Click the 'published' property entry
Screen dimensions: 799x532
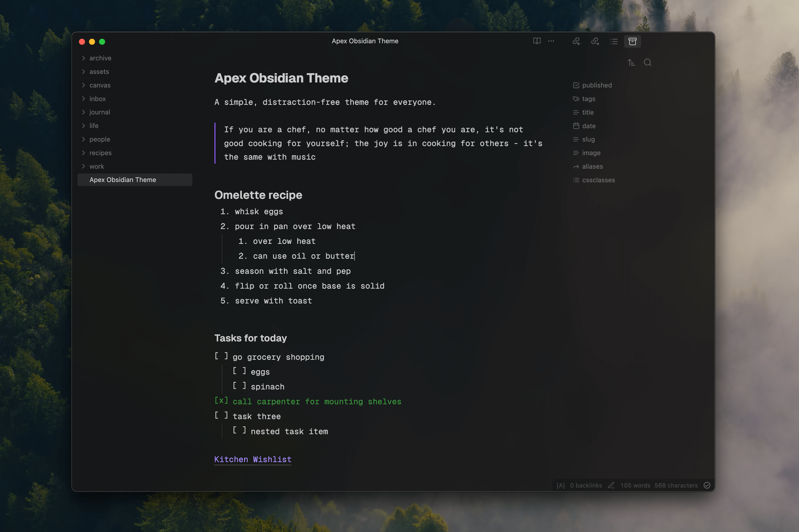click(x=596, y=85)
